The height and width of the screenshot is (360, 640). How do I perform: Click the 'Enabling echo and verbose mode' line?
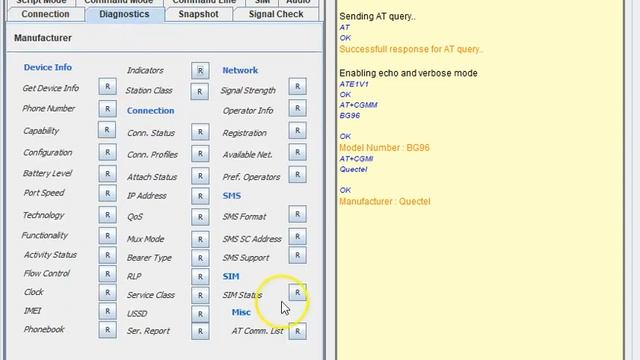(408, 73)
